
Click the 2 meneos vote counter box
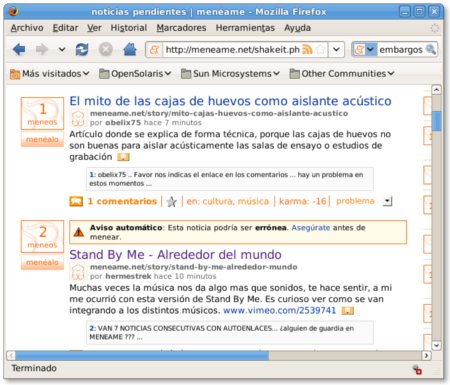click(42, 236)
